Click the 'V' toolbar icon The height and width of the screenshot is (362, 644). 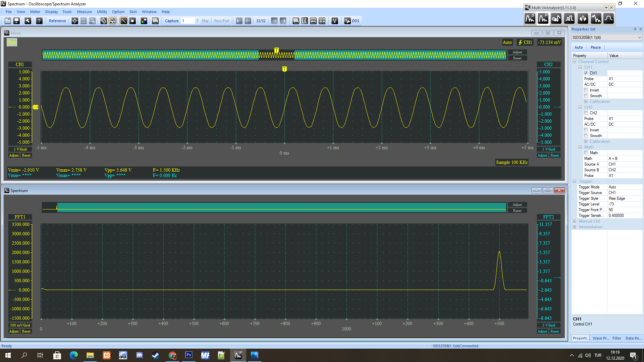point(335,21)
